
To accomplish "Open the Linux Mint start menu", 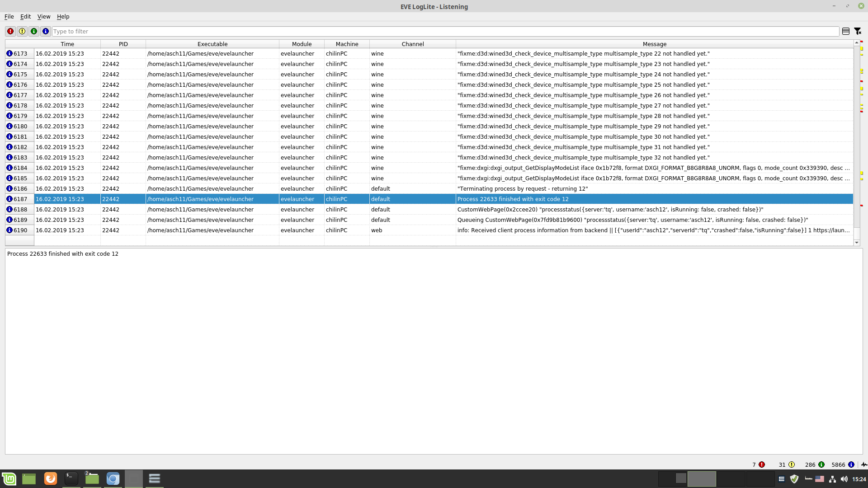I will (9, 479).
